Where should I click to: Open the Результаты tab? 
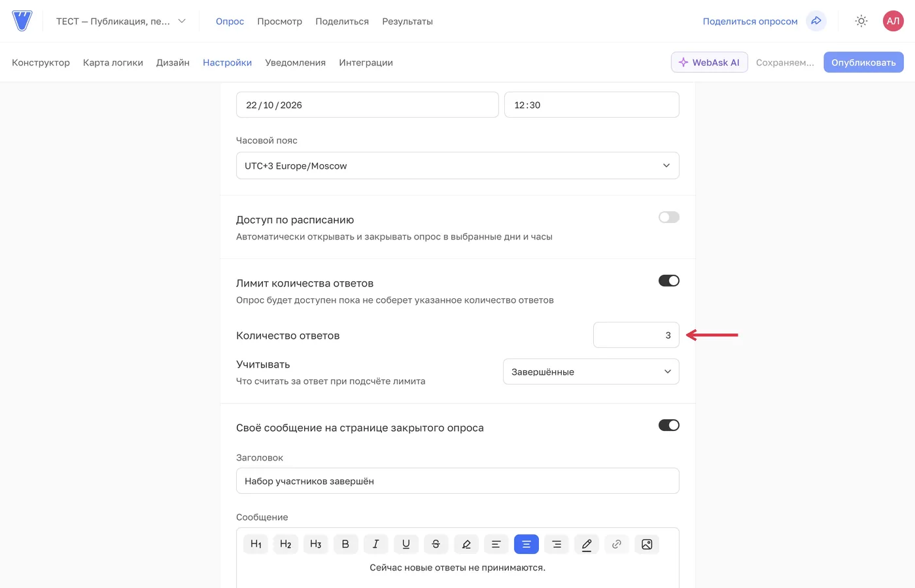pyautogui.click(x=407, y=22)
